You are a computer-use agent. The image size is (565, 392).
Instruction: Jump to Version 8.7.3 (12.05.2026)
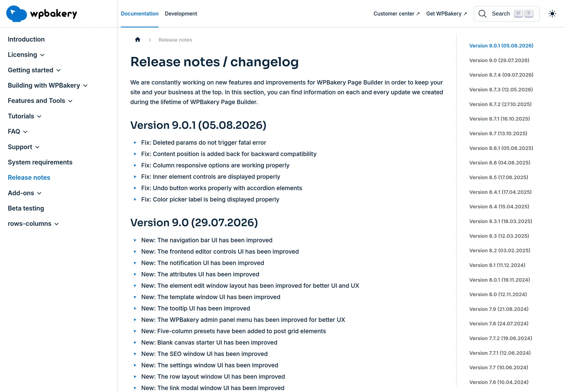(501, 89)
